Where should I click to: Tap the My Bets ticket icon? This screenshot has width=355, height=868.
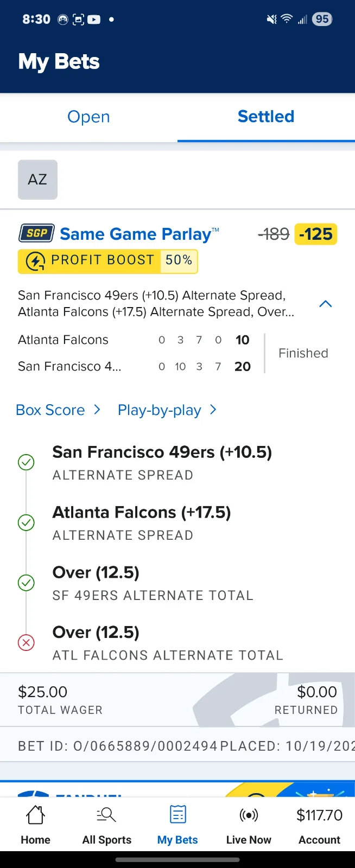coord(177,815)
